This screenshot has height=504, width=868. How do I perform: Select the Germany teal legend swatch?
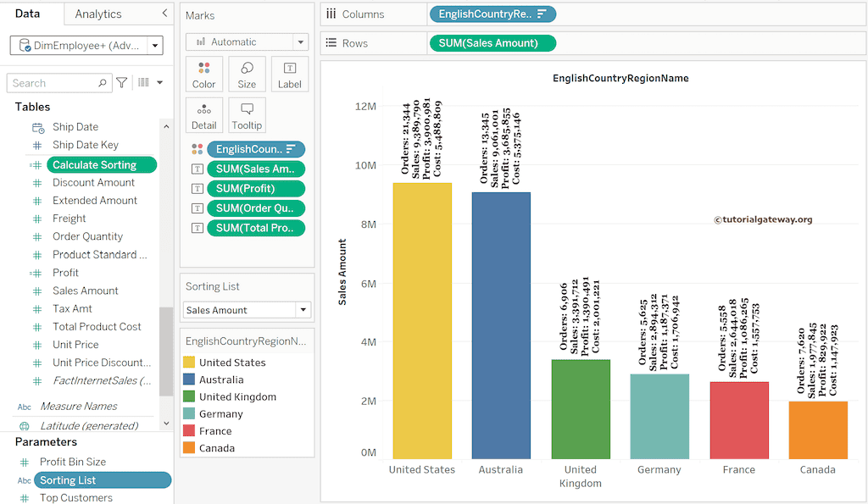click(x=189, y=414)
